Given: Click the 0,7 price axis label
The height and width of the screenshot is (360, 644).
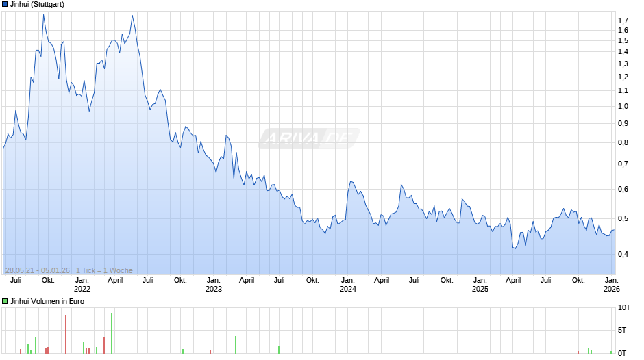Looking at the screenshot, I should (623, 164).
